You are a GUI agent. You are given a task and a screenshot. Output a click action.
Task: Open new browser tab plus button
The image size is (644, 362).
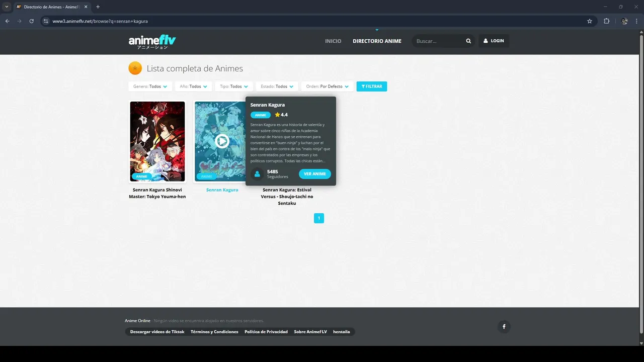(x=98, y=7)
